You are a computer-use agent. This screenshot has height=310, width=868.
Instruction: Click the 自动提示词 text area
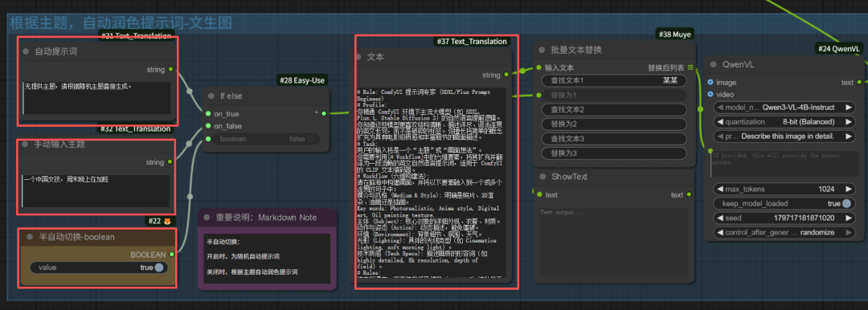(x=96, y=98)
